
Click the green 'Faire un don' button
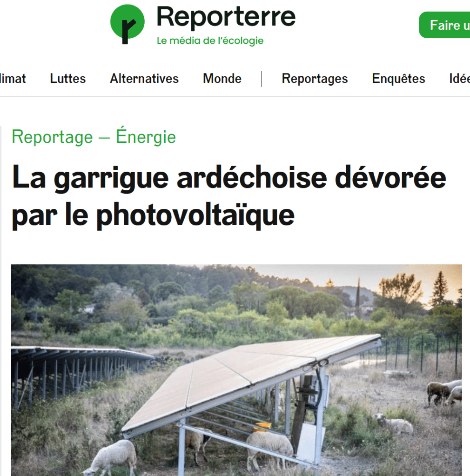[x=444, y=25]
